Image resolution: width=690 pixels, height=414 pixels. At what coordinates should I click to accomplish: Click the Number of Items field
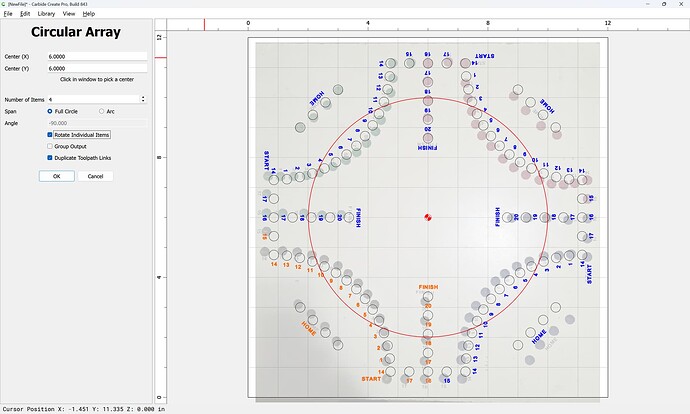[94, 99]
